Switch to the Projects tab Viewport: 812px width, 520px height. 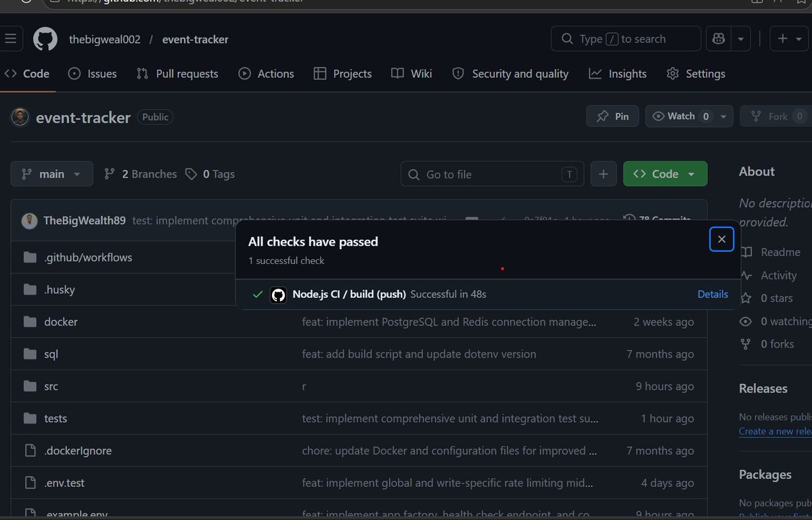(x=343, y=74)
